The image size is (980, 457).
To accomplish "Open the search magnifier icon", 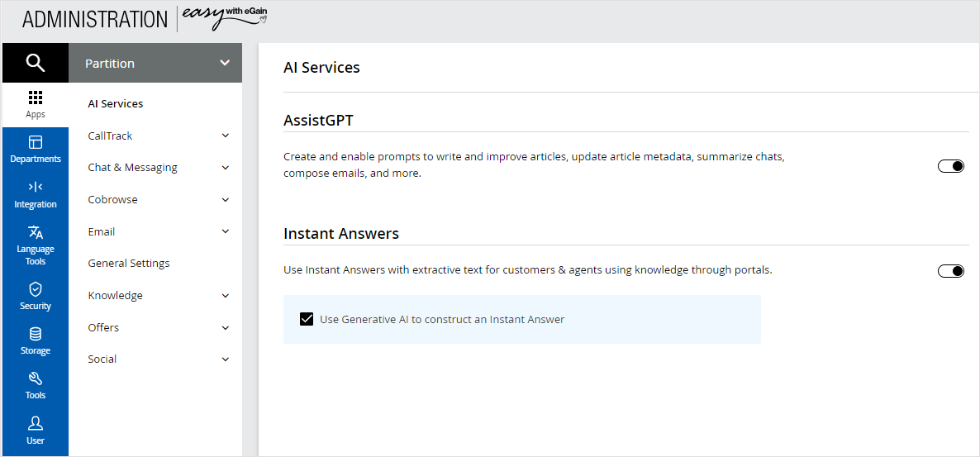I will click(x=35, y=63).
